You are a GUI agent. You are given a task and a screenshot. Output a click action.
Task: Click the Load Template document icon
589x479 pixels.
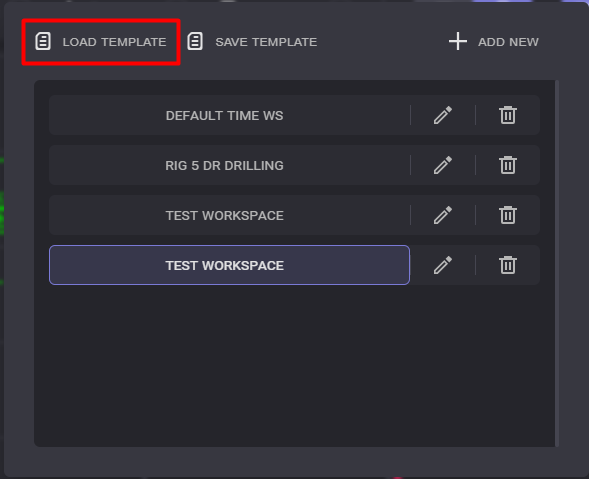point(43,41)
